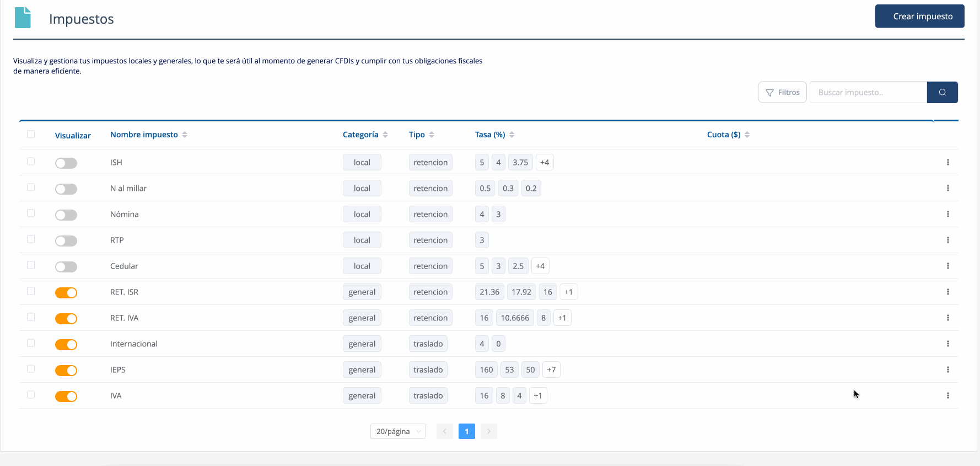Viewport: 980px width, 466px height.
Task: Open the three-dot menu for RET. IVA
Action: [x=947, y=318]
